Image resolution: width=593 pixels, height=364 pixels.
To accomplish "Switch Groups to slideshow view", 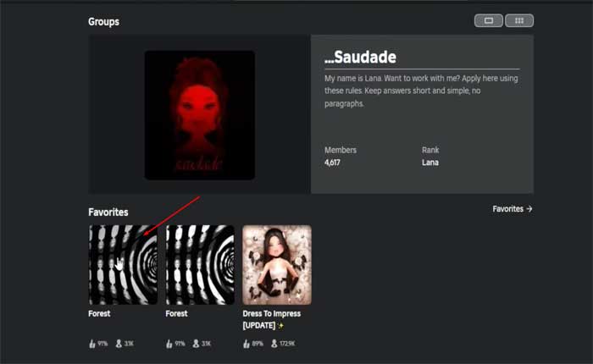I will tap(489, 20).
